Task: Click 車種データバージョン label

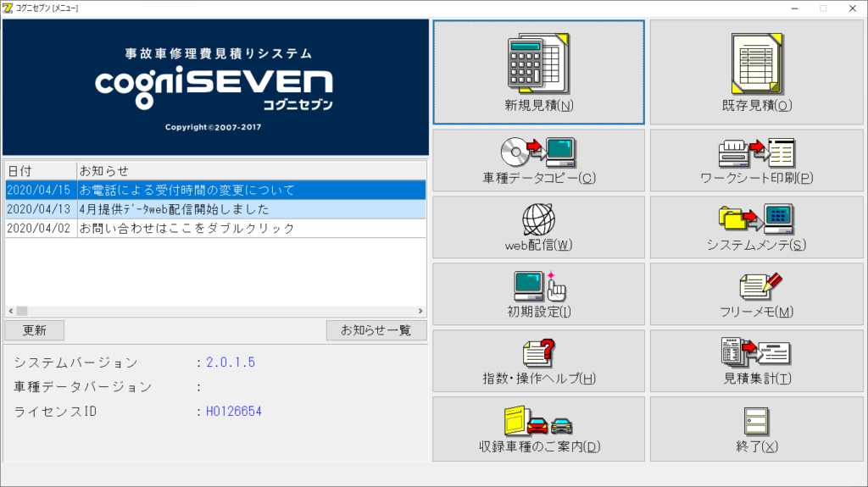Action: point(83,387)
